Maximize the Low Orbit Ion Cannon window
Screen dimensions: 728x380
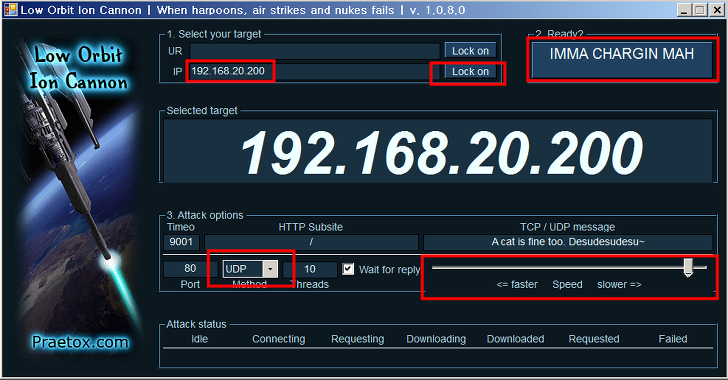coord(700,10)
